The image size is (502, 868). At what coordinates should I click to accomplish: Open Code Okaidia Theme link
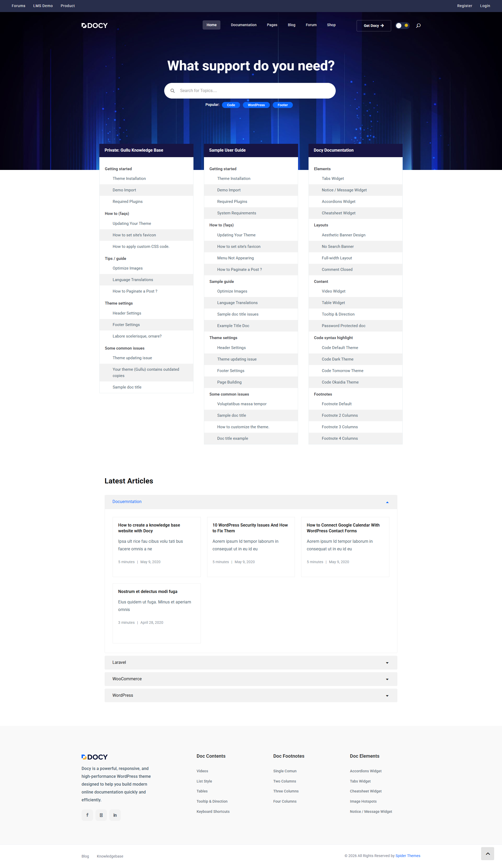340,382
